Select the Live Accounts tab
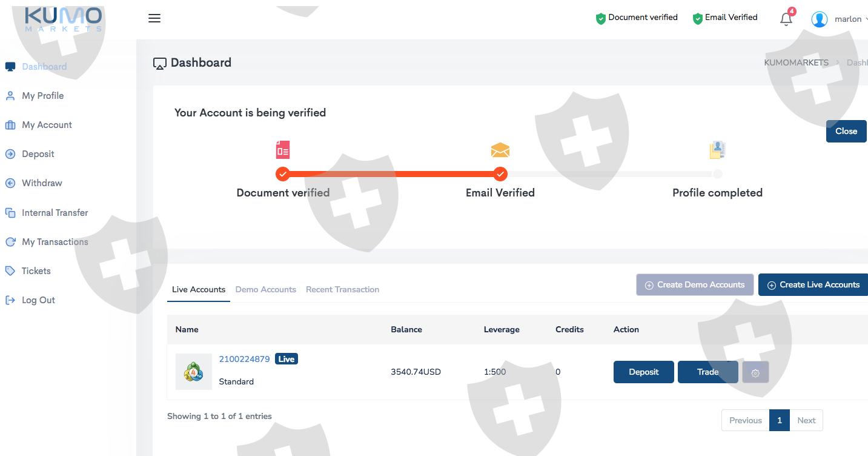The width and height of the screenshot is (868, 456). [199, 290]
